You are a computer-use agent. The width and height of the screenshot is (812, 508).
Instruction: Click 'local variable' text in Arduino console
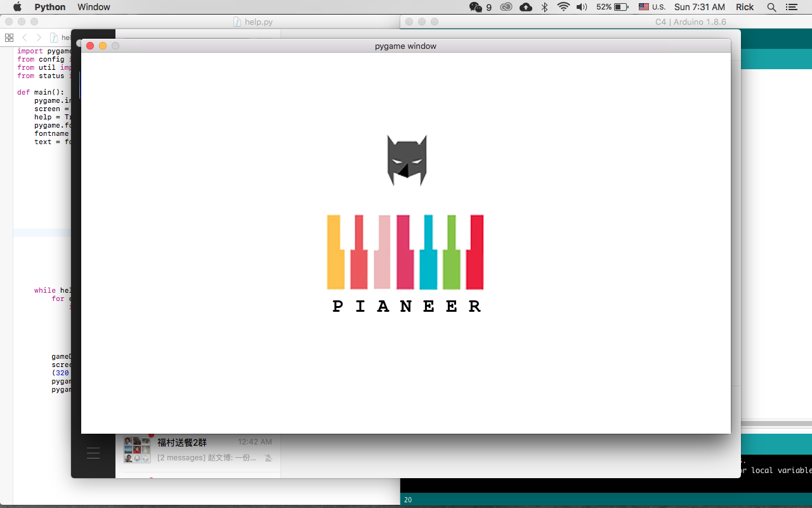coord(782,471)
